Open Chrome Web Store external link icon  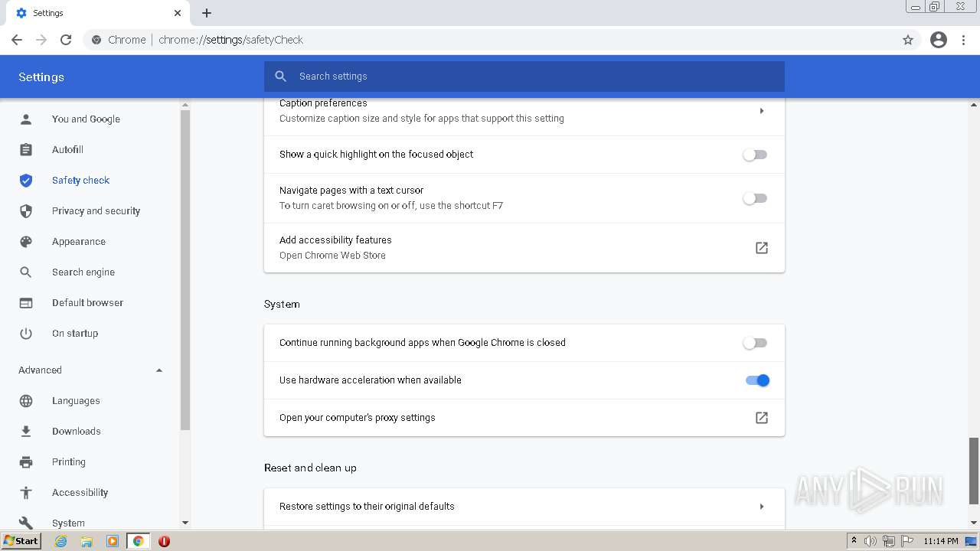click(762, 248)
